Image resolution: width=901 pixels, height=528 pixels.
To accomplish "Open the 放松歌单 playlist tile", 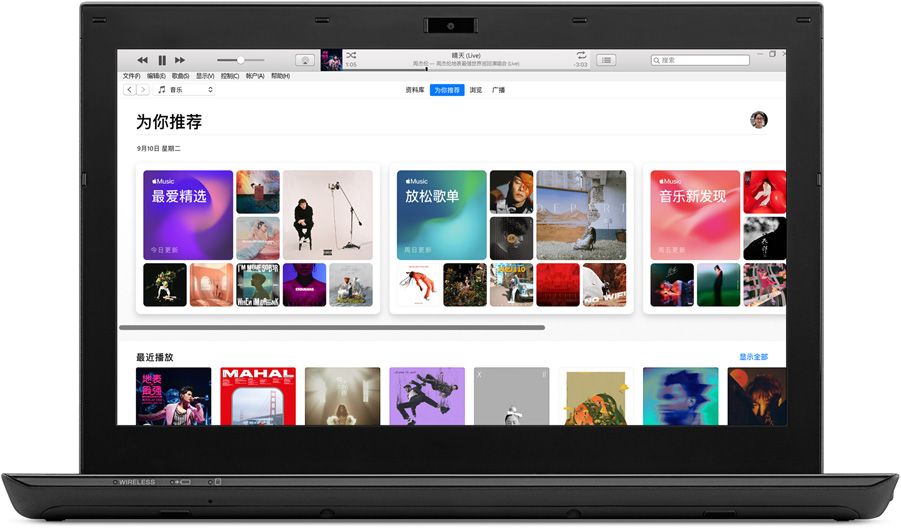I will 441,215.
